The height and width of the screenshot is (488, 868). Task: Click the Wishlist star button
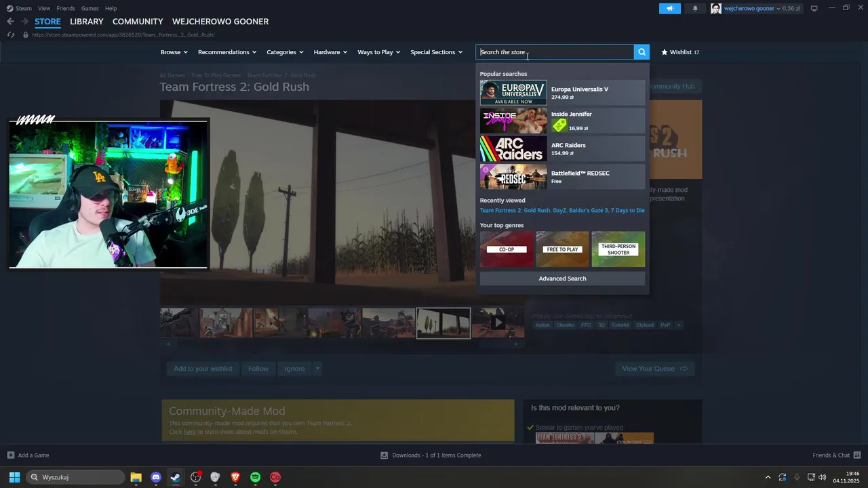(680, 52)
